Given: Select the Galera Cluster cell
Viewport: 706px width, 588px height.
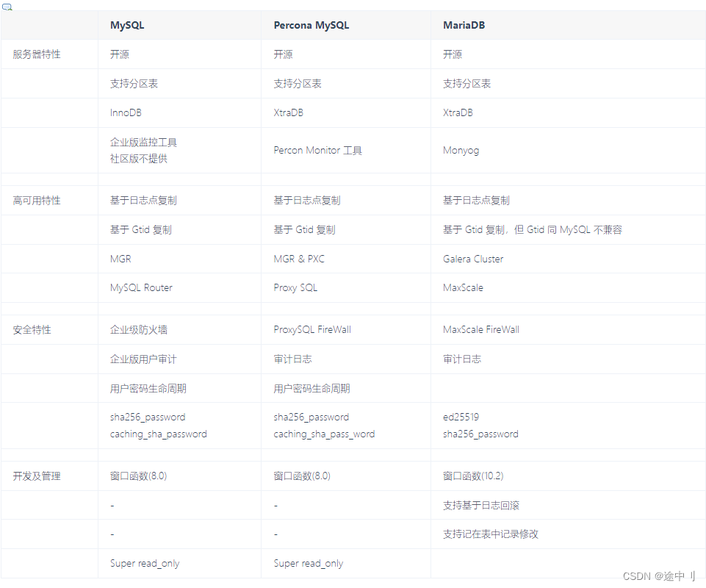Looking at the screenshot, I should [472, 259].
